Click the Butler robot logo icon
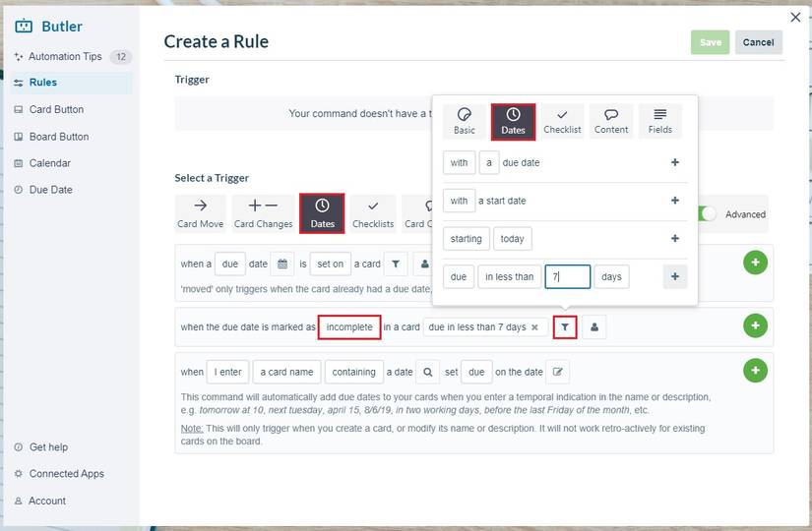The image size is (812, 531). click(24, 26)
